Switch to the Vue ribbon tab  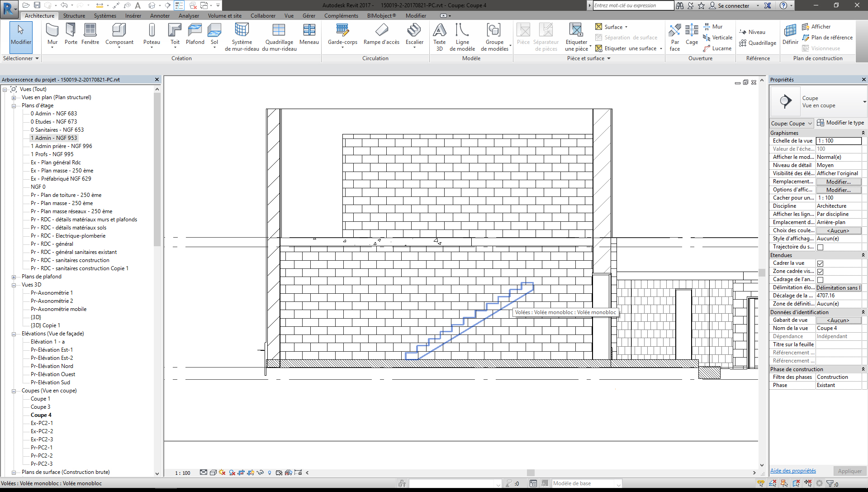(289, 16)
